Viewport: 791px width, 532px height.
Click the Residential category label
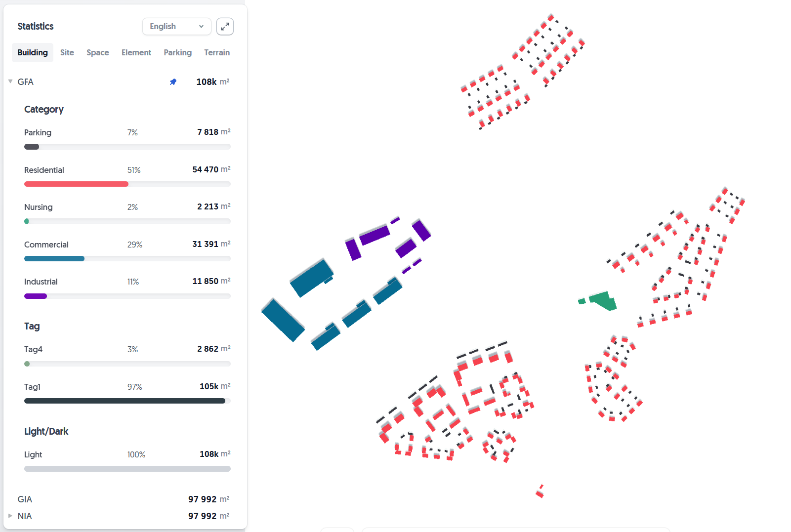tap(44, 170)
